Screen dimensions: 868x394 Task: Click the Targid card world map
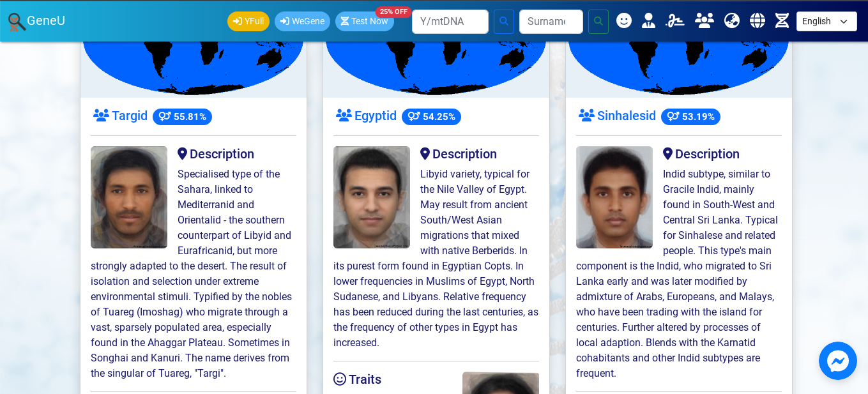(x=194, y=68)
